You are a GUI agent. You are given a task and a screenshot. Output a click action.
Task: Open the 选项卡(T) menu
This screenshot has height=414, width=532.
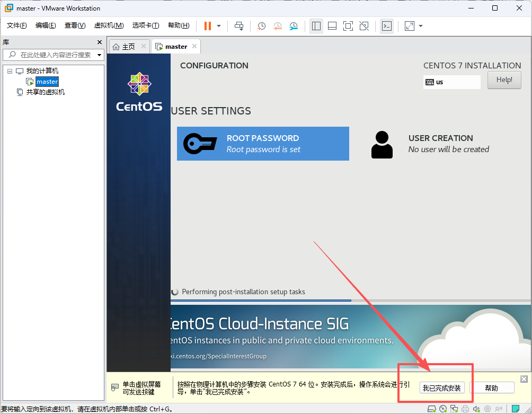point(146,25)
